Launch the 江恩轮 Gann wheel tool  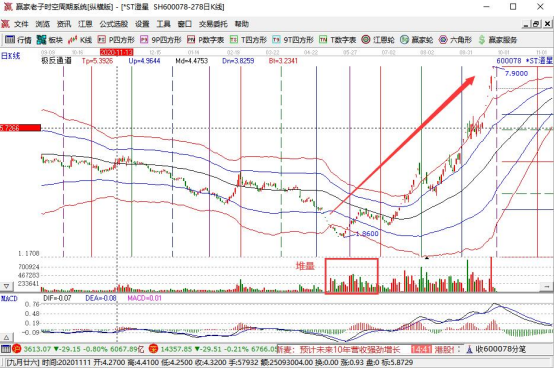coord(378,40)
